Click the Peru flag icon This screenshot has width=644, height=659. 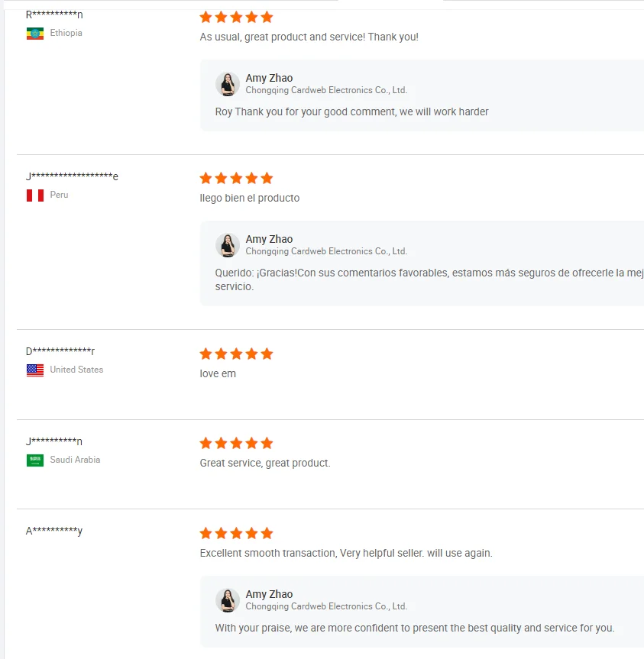[35, 195]
